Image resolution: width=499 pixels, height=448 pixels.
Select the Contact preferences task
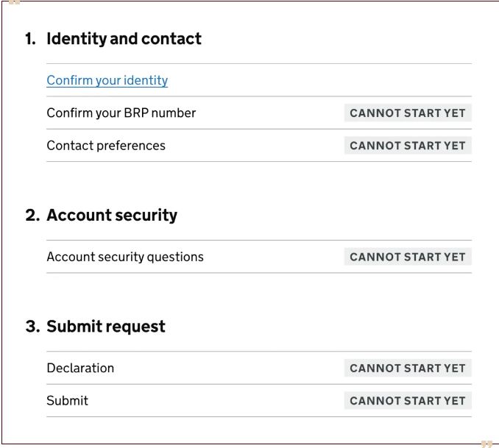pyautogui.click(x=106, y=146)
